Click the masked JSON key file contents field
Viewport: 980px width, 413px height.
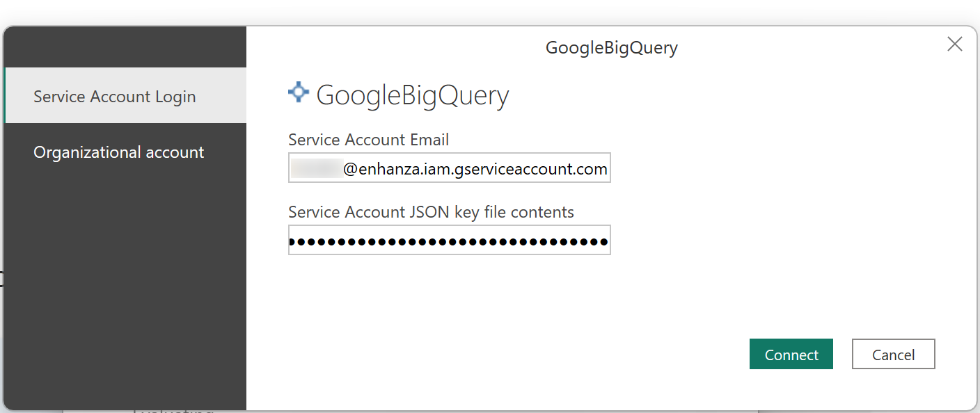click(449, 240)
